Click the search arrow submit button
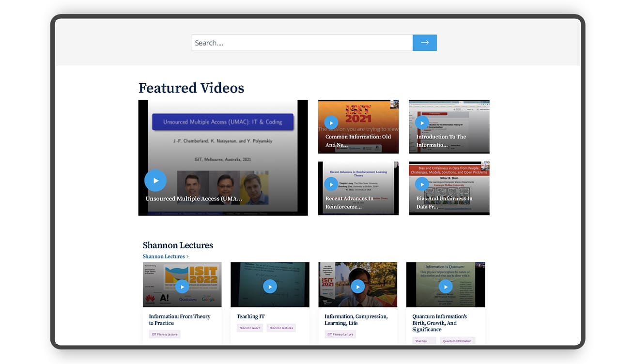Viewport: 635px width, 364px height. coord(425,43)
